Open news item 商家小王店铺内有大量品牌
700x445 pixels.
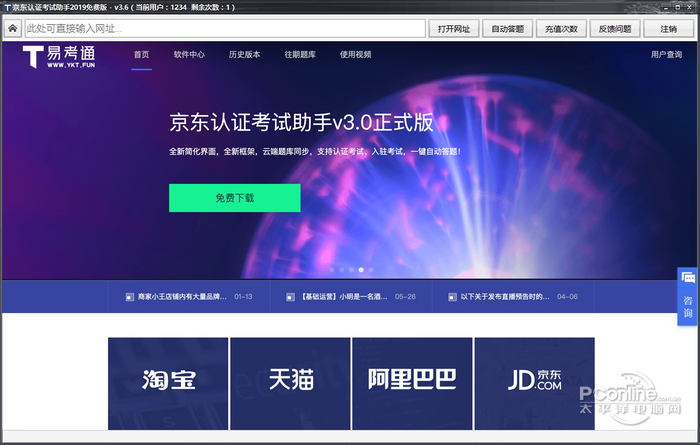182,296
